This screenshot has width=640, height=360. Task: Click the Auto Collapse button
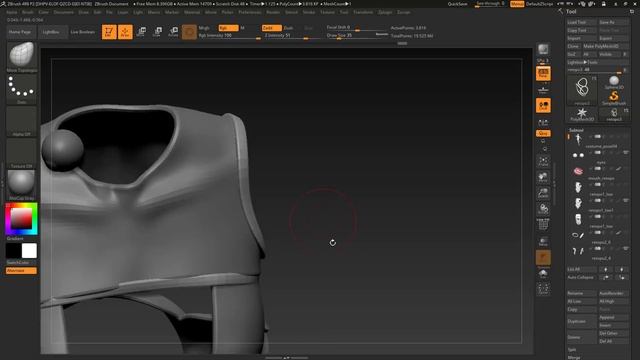click(x=581, y=278)
